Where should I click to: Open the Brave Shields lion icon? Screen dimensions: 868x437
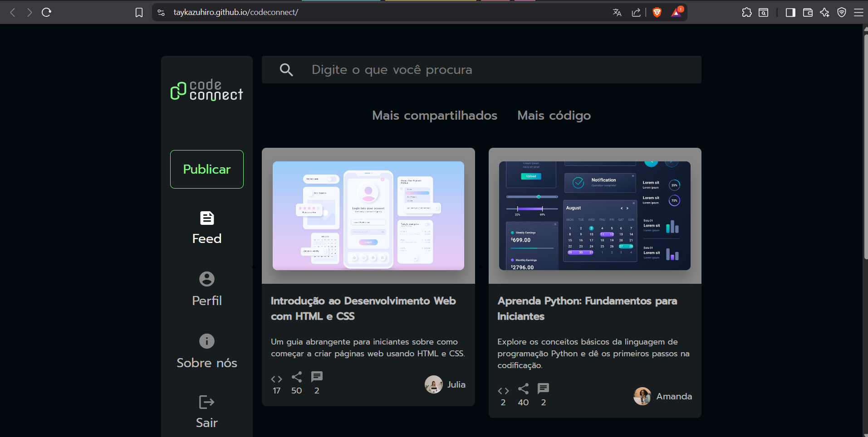(657, 12)
